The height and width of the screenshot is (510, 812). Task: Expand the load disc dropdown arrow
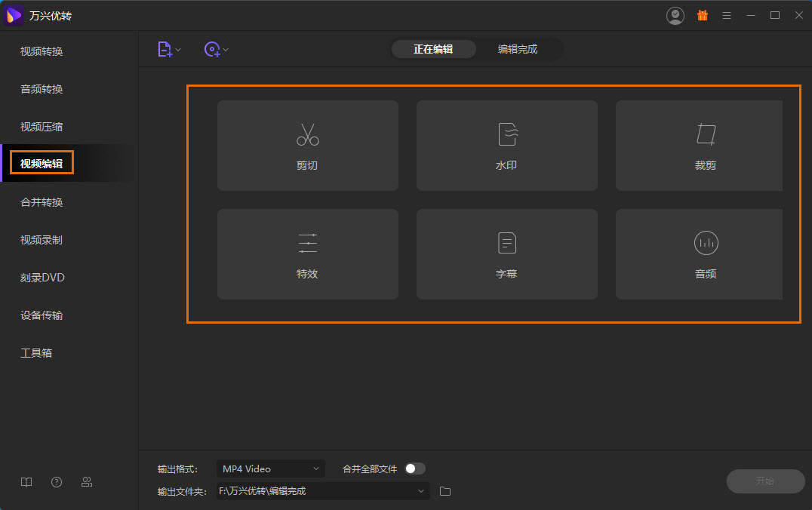226,51
